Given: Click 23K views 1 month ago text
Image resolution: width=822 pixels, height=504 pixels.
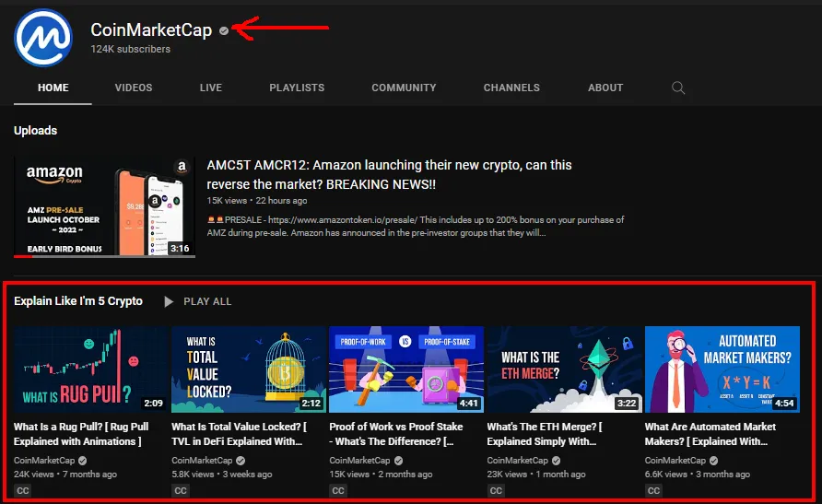Looking at the screenshot, I should 535,475.
